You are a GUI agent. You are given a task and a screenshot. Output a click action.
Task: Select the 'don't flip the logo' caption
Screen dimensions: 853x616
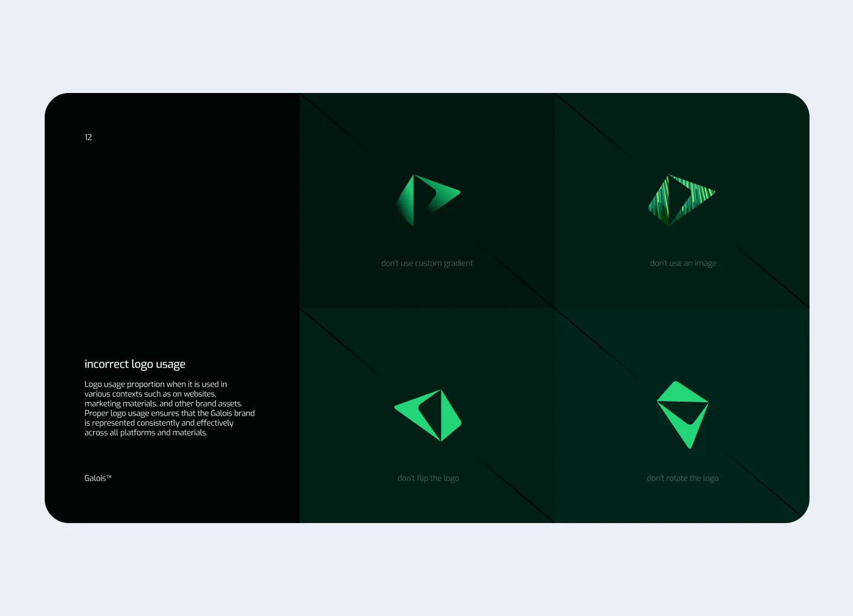tap(428, 478)
